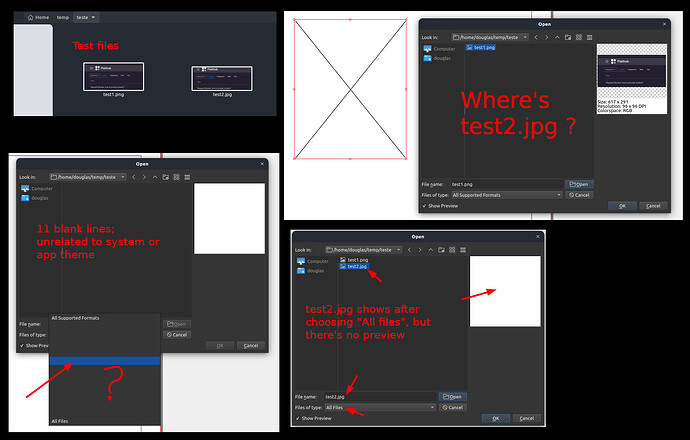Create new folder in dialog with open format list
Viewport: 690px width, 440px height.
165,177
